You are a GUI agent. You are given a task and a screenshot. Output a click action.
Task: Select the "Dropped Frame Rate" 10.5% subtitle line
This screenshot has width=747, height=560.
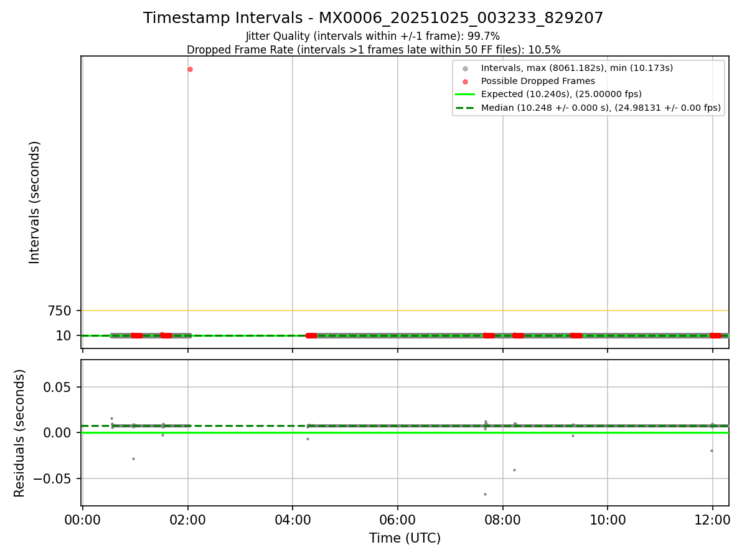[373, 50]
